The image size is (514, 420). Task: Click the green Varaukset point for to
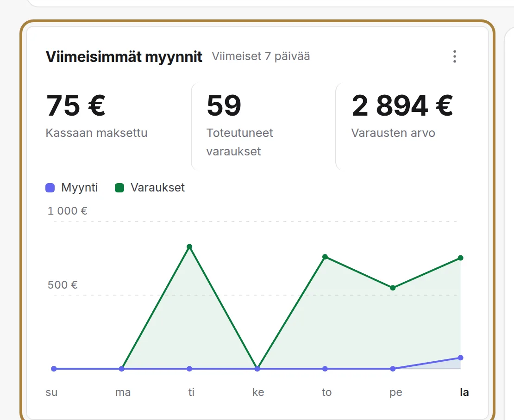pos(325,257)
